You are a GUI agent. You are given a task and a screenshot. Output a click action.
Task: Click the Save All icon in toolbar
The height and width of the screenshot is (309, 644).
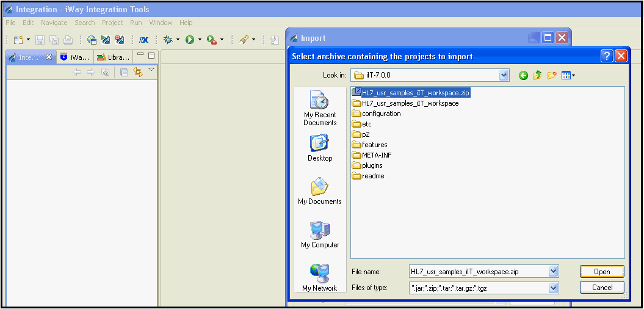(x=54, y=40)
